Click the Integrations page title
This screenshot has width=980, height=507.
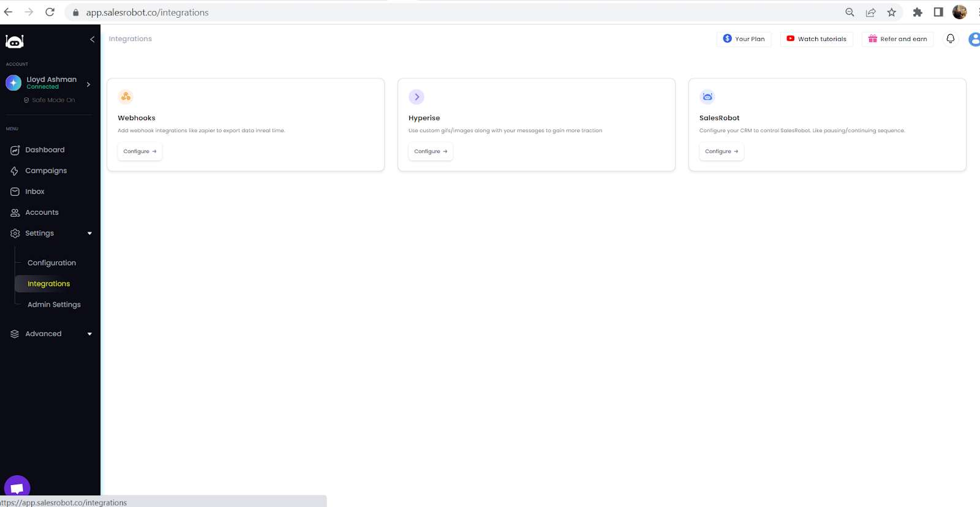[130, 39]
